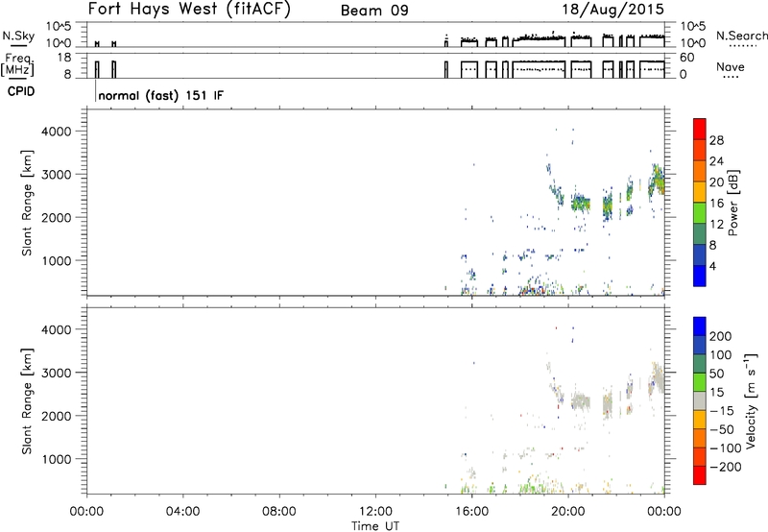Click the velocity panel 'Slant Range [km]' label

coord(27,401)
